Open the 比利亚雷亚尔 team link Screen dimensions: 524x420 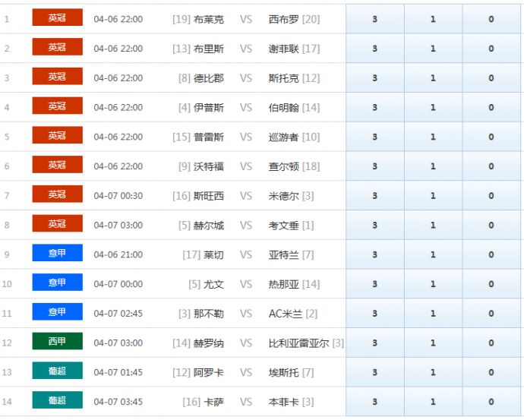coord(298,343)
